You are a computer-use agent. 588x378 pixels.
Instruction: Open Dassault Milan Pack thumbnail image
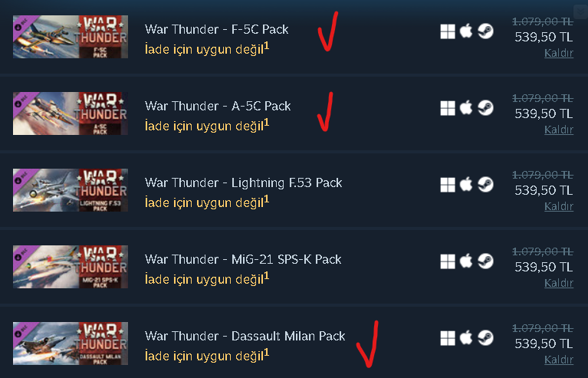tap(71, 343)
